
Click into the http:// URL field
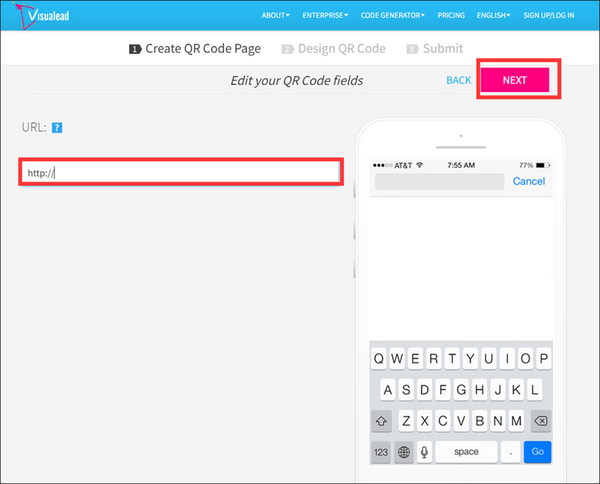point(182,172)
